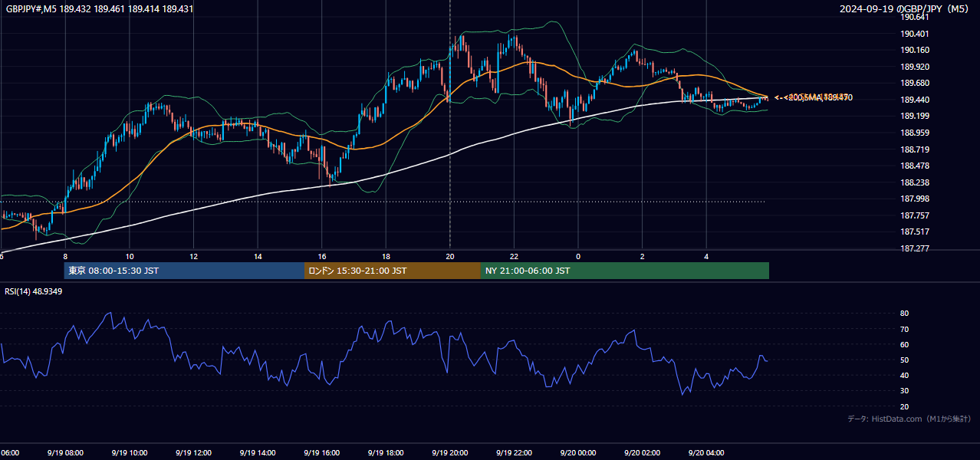Viewport: 980px width, 460px height.
Task: Click hour label 0 below the price chart
Action: [x=578, y=256]
